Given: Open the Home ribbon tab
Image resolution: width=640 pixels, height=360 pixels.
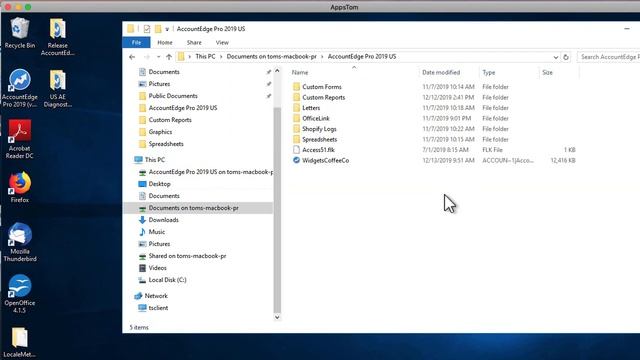Looking at the screenshot, I should pos(165,42).
